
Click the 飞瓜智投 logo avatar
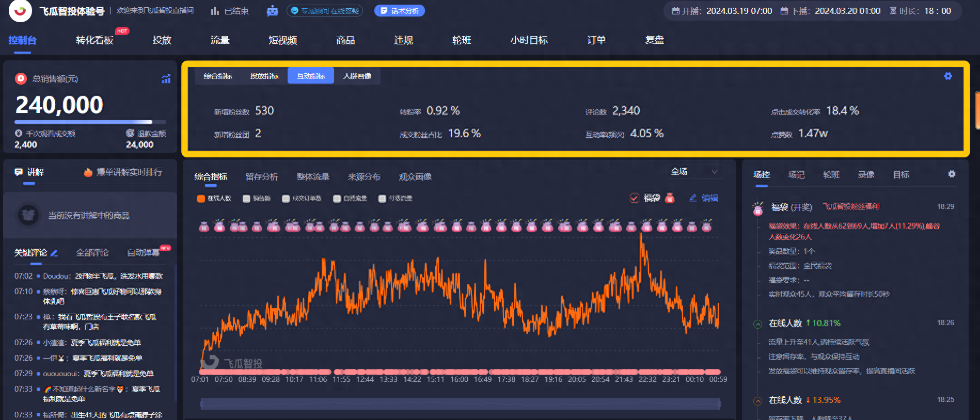tap(20, 10)
